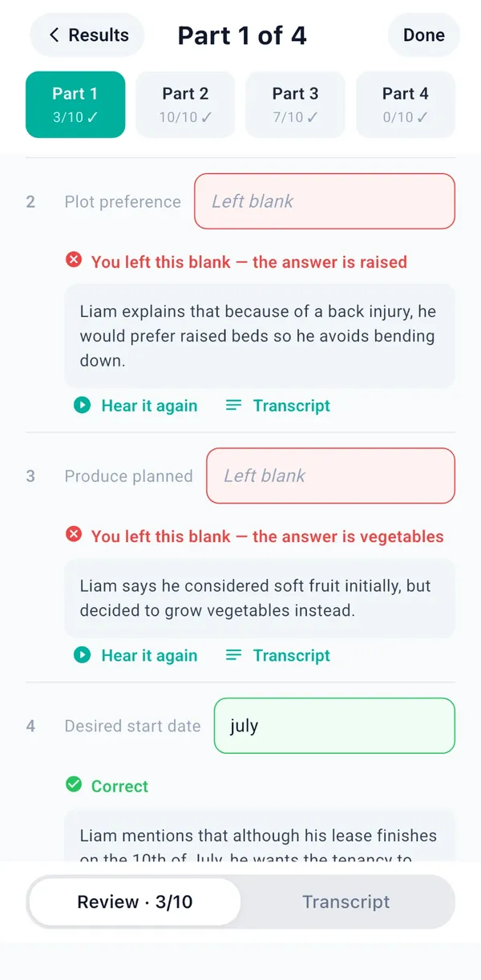Switch to Part 2 tab
The image size is (481, 980).
pos(185,104)
